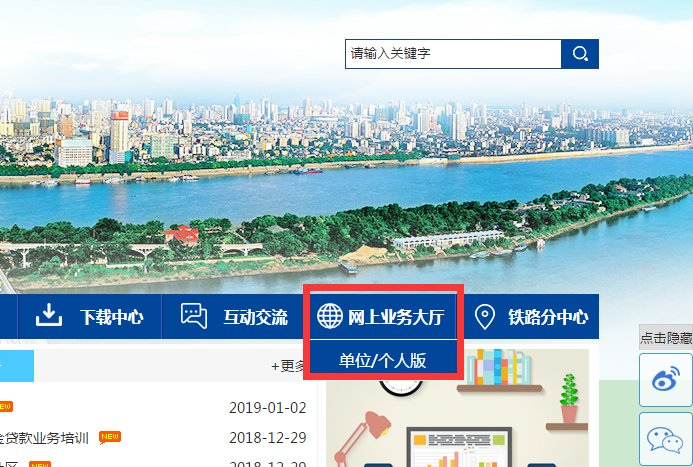
Task: Click the desk illustration banner image
Action: [457, 408]
